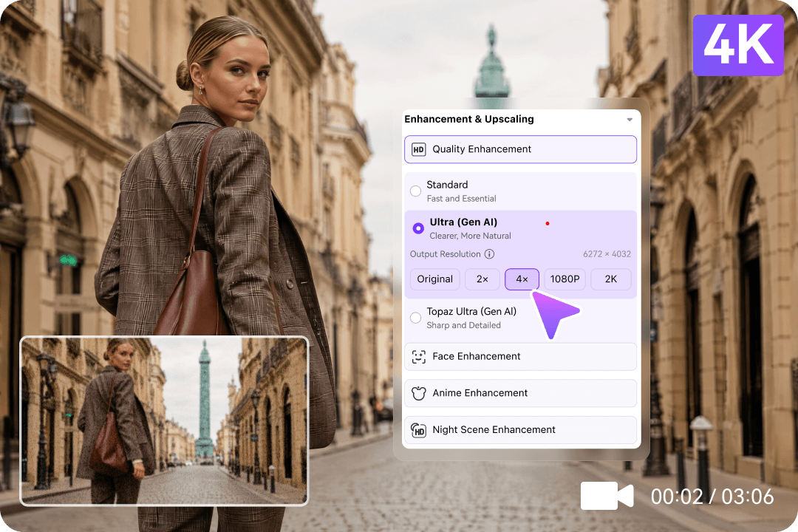The height and width of the screenshot is (532, 798).
Task: Click the Output Resolution label
Action: [446, 254]
